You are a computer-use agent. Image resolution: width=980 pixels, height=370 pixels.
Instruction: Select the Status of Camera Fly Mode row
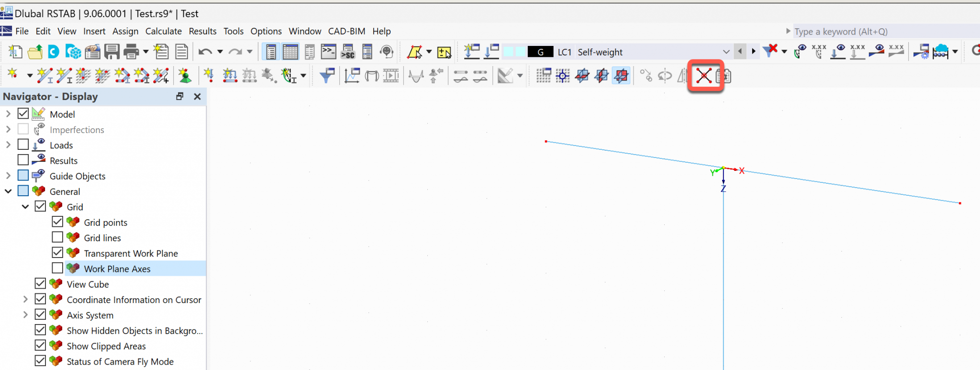point(120,361)
